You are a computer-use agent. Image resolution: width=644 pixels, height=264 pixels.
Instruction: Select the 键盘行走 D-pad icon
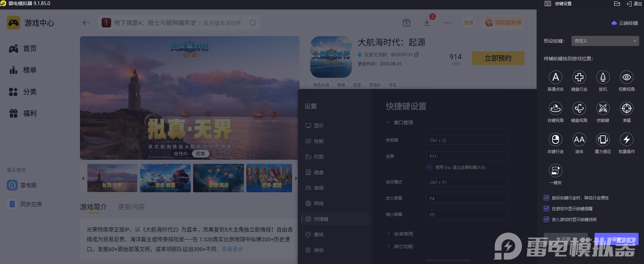point(579,78)
